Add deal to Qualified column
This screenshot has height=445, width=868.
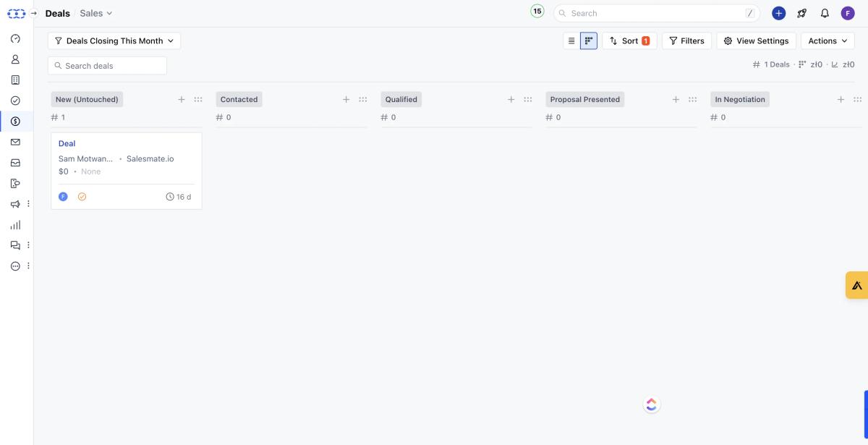[x=511, y=100]
